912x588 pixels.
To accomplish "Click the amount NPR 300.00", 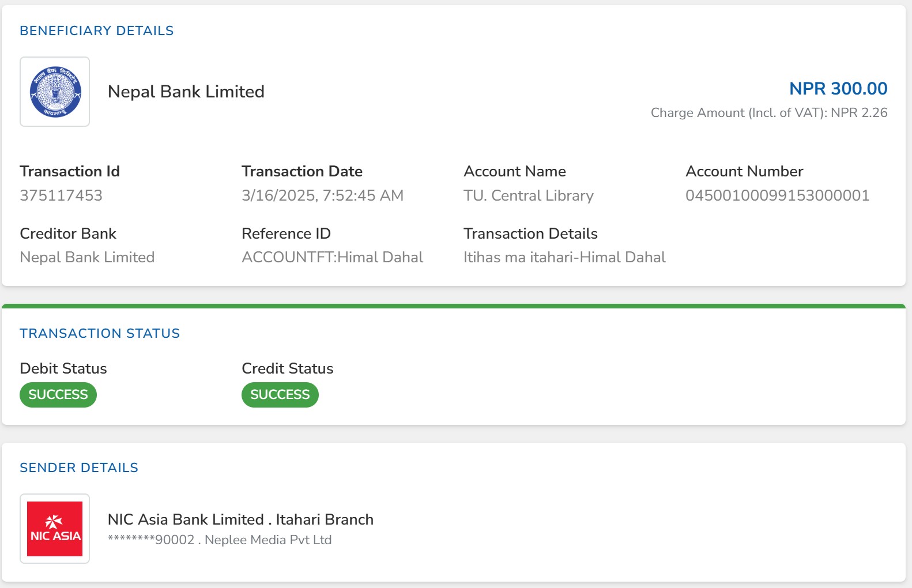I will pyautogui.click(x=838, y=89).
